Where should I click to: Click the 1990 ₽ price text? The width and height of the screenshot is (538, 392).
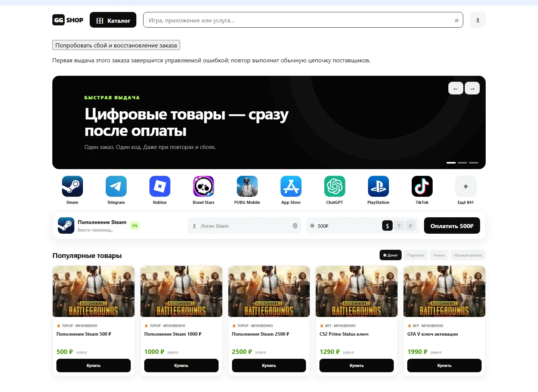pyautogui.click(x=417, y=352)
